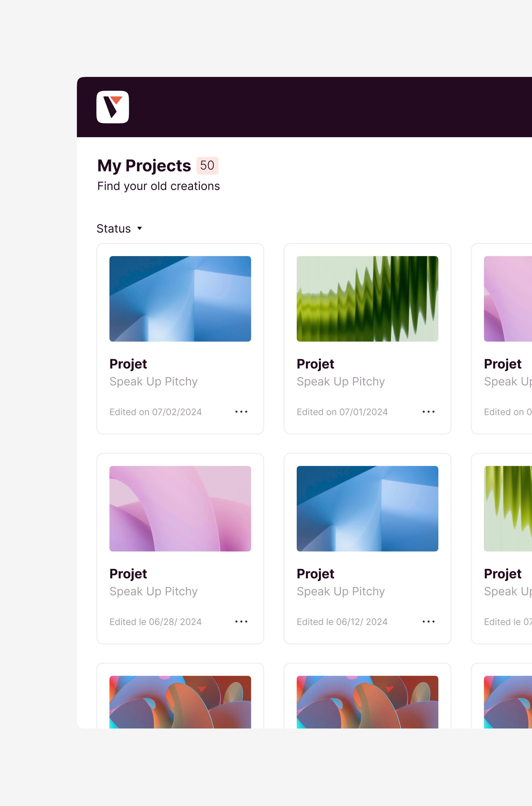532x806 pixels.
Task: Click the partially visible pink thumbnail in top row
Action: pyautogui.click(x=508, y=299)
